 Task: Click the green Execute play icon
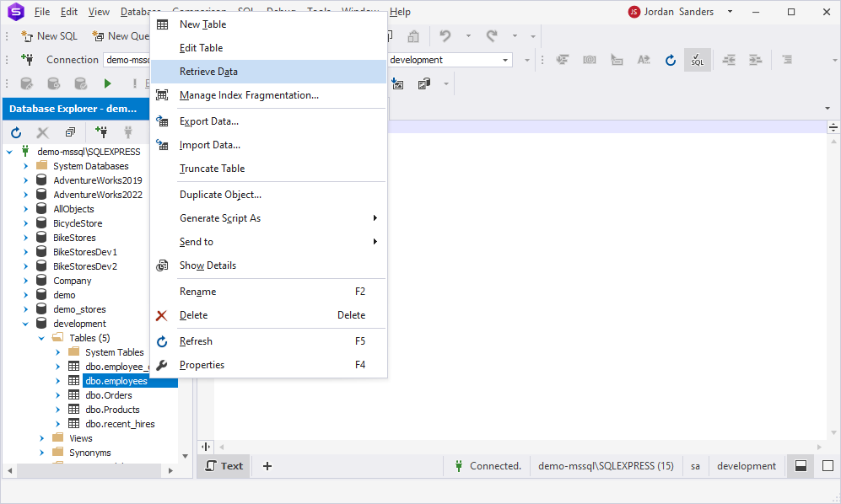coord(107,83)
